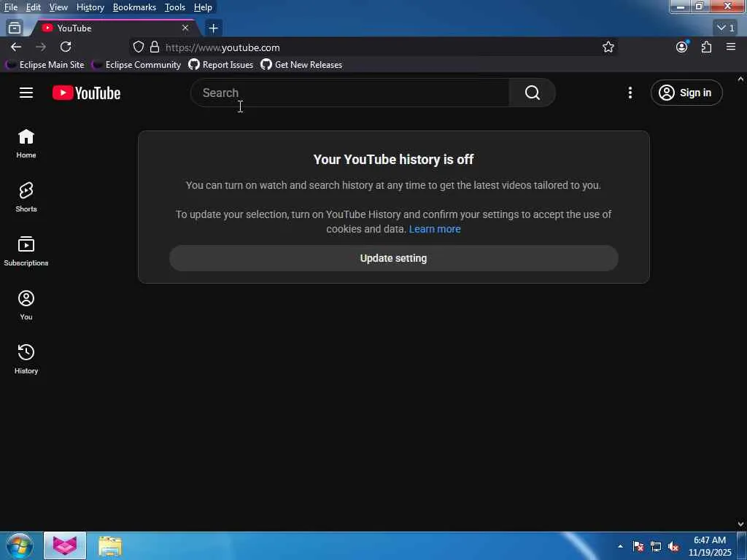Bookmark this page with star icon
747x560 pixels.
point(608,47)
